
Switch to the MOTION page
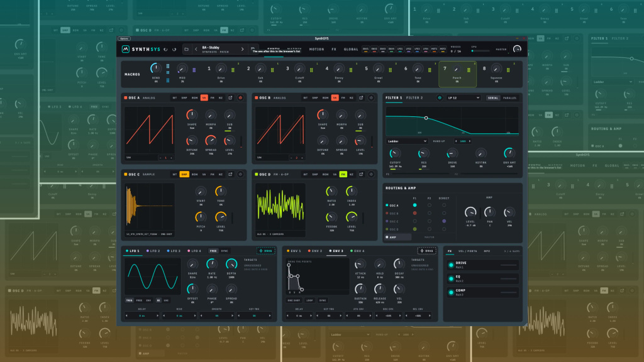click(x=317, y=49)
